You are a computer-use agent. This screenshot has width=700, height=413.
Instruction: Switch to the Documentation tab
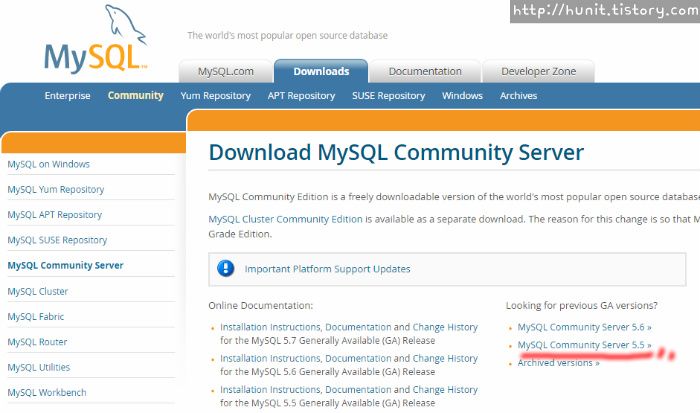(425, 71)
